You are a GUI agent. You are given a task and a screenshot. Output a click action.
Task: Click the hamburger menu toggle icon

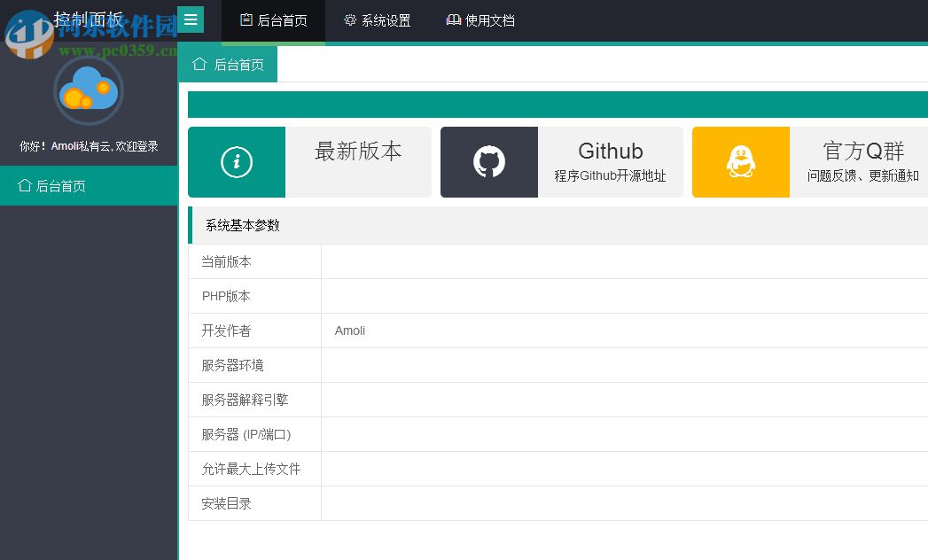[x=191, y=19]
